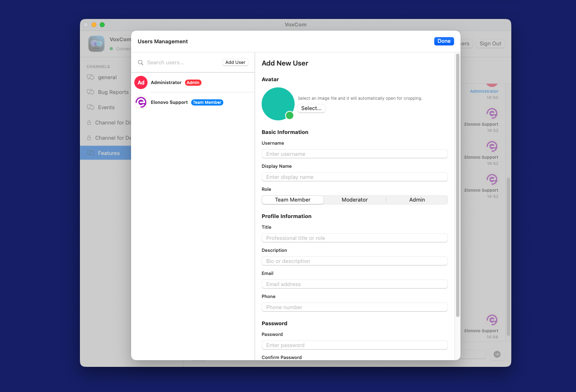Image resolution: width=576 pixels, height=392 pixels.
Task: Click the Select... avatar image button
Action: click(x=311, y=108)
